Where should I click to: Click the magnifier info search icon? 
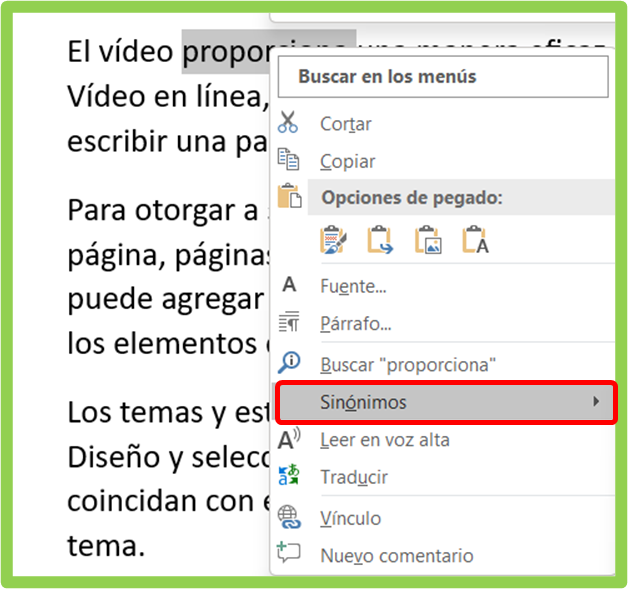point(289,363)
